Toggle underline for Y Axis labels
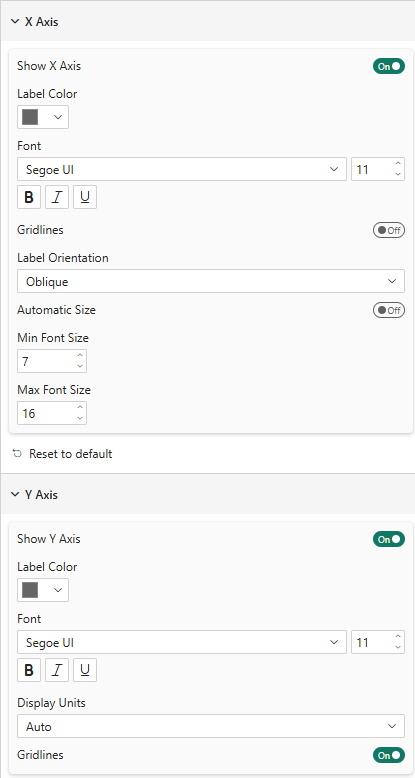Viewport: 415px width, 778px height. coord(85,670)
